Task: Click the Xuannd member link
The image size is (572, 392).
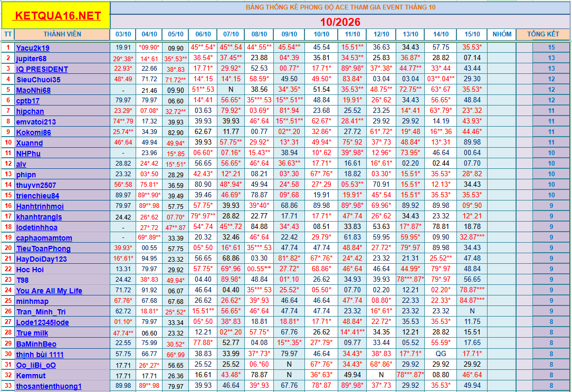Action: (x=29, y=144)
